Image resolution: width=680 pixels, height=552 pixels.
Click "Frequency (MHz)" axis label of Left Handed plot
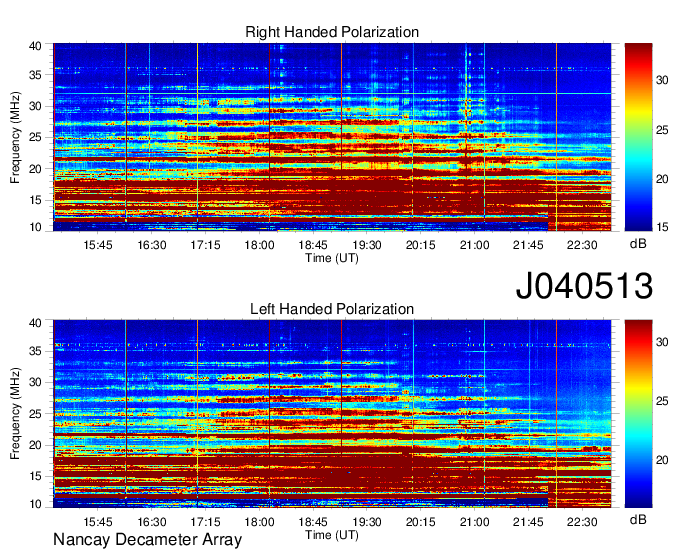(x=15, y=414)
